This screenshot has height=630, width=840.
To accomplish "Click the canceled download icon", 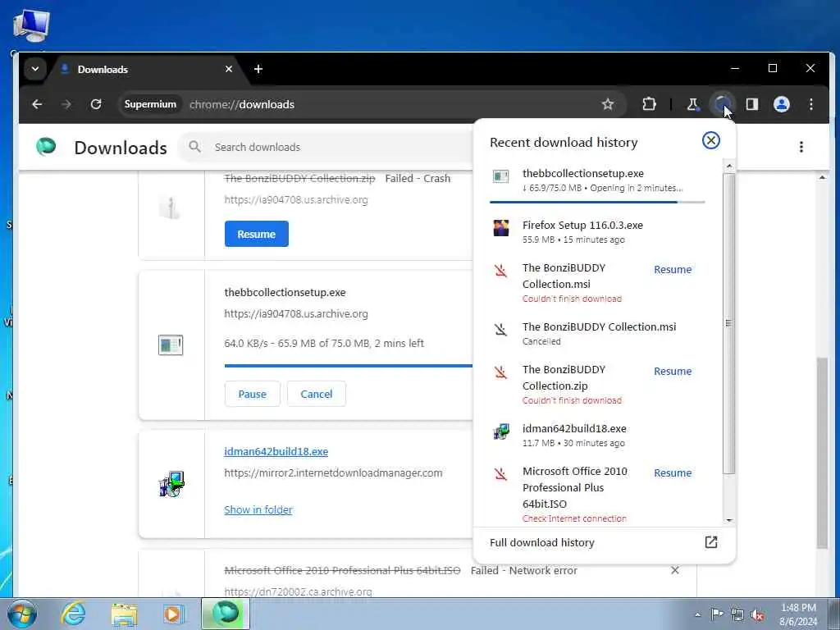I will 500,330.
